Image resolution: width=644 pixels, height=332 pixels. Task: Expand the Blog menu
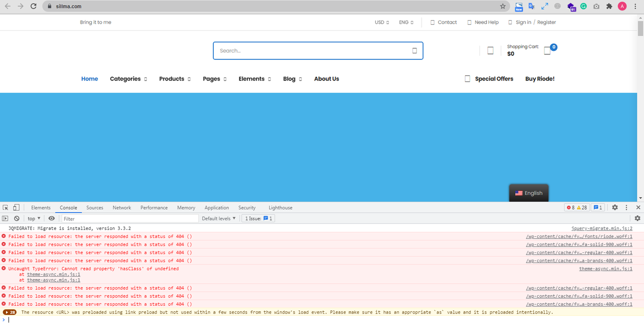click(292, 79)
